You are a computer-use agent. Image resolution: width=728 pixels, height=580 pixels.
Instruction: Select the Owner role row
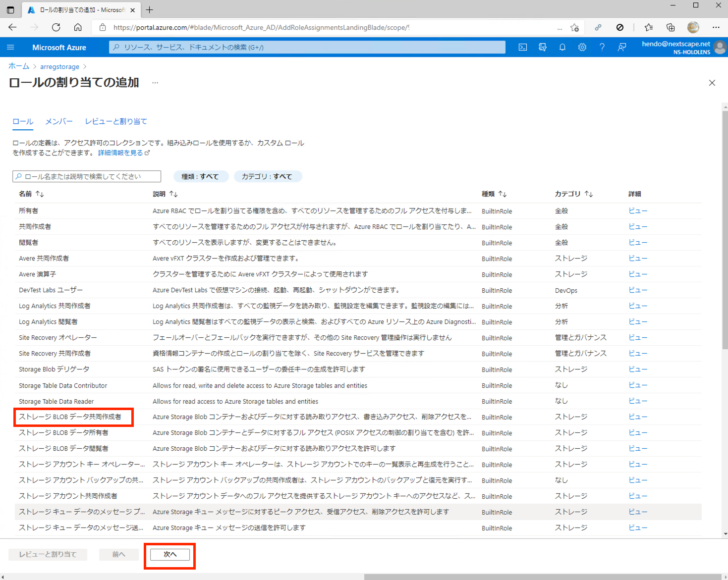(x=358, y=211)
